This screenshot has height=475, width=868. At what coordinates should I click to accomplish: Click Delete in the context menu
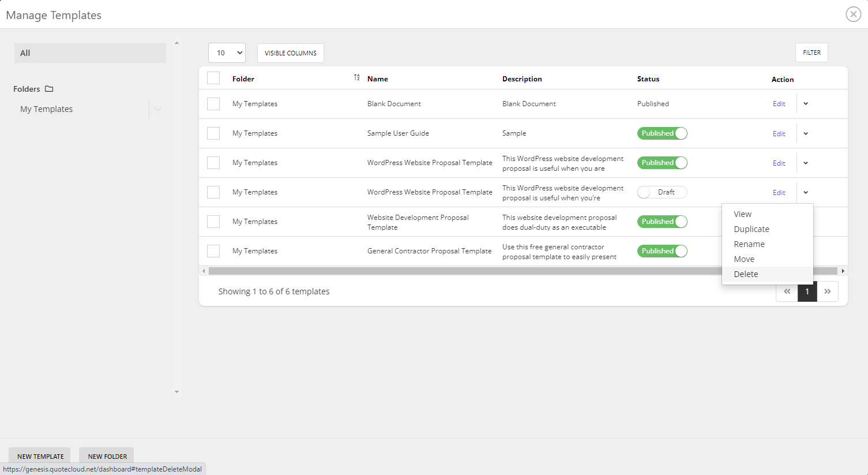tap(746, 274)
